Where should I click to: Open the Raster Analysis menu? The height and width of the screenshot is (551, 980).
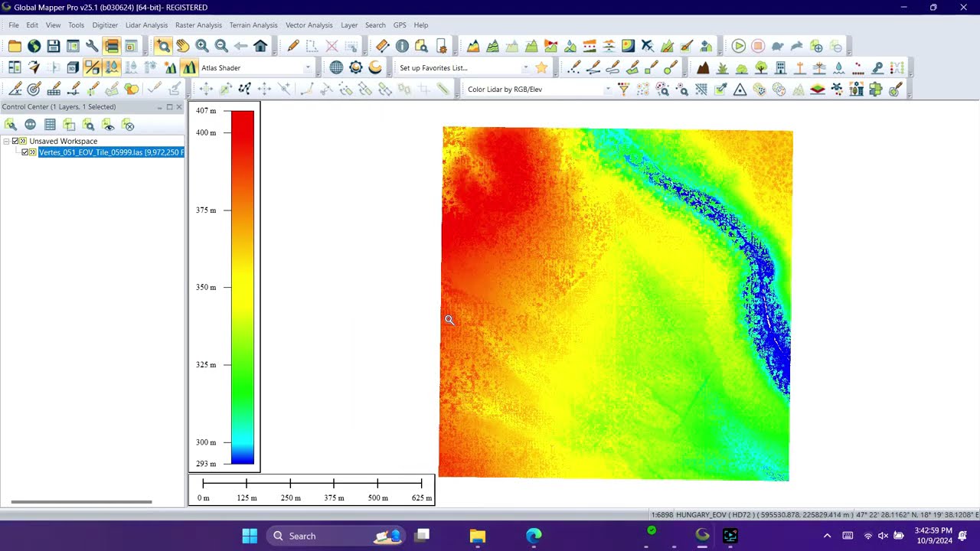tap(198, 25)
